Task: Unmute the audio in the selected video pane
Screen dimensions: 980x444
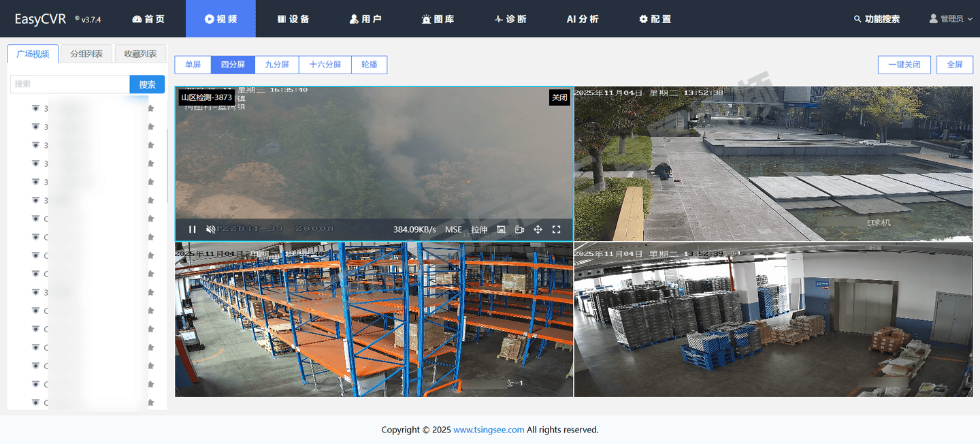Action: coord(211,229)
